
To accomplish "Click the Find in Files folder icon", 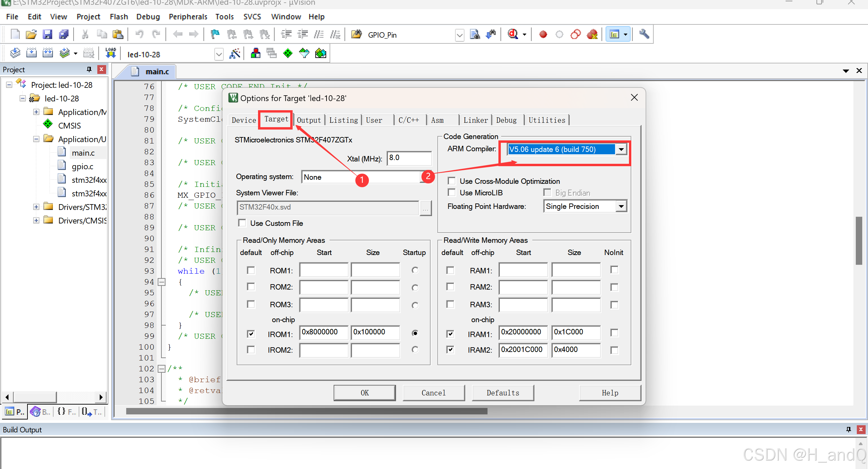I will [357, 34].
